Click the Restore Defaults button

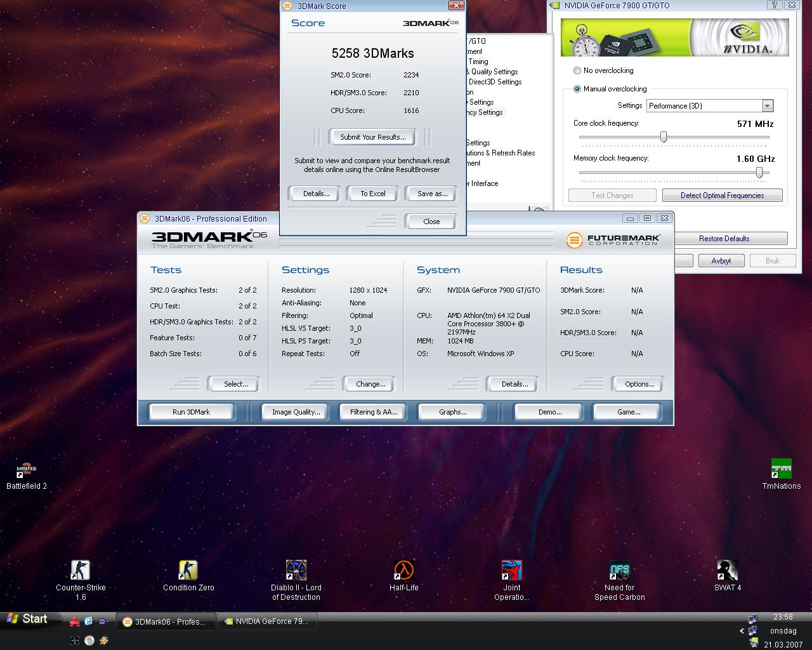point(724,239)
